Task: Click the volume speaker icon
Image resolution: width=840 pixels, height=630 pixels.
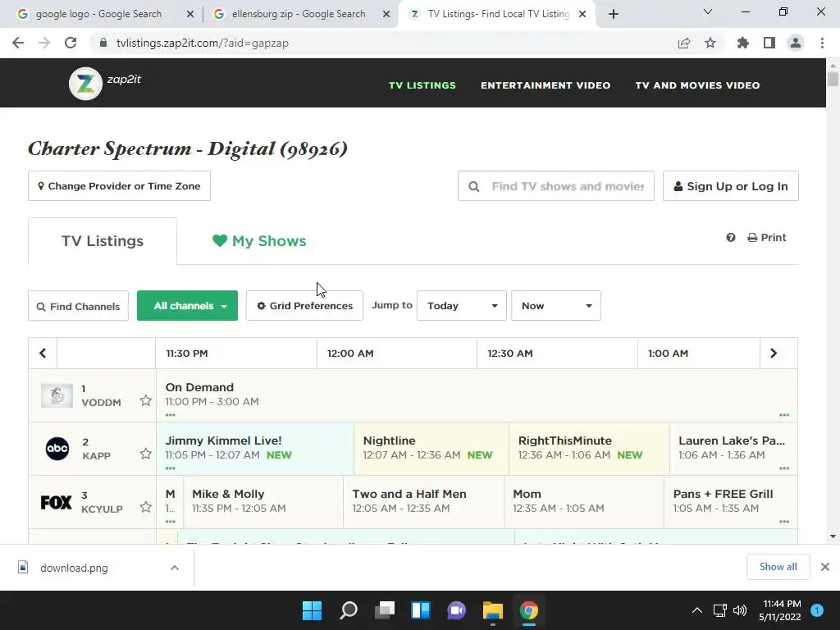Action: (x=740, y=610)
